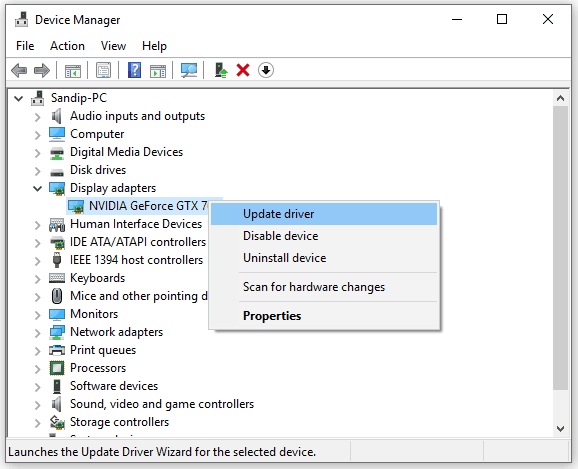578x469 pixels.
Task: Click the IDE ATA/ATAPI controllers icon
Action: [x=57, y=242]
